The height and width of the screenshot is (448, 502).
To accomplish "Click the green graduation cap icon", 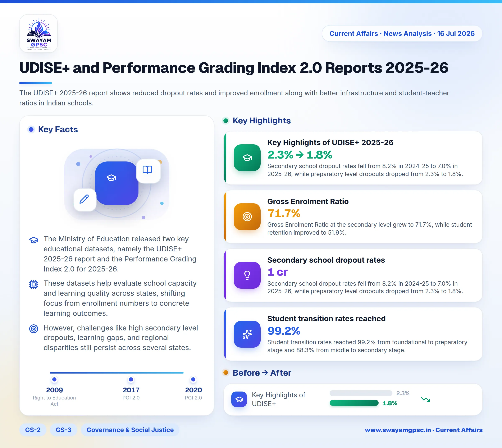I will [x=247, y=157].
